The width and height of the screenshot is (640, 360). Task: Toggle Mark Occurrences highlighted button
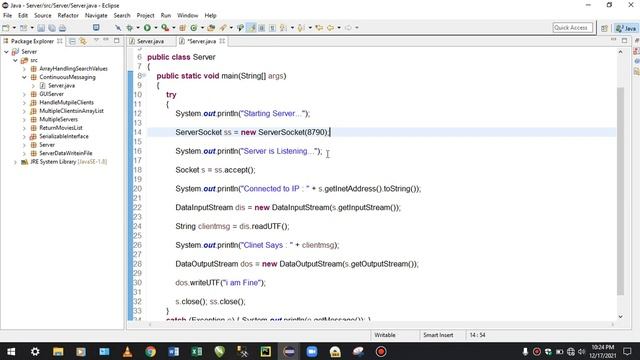251,28
